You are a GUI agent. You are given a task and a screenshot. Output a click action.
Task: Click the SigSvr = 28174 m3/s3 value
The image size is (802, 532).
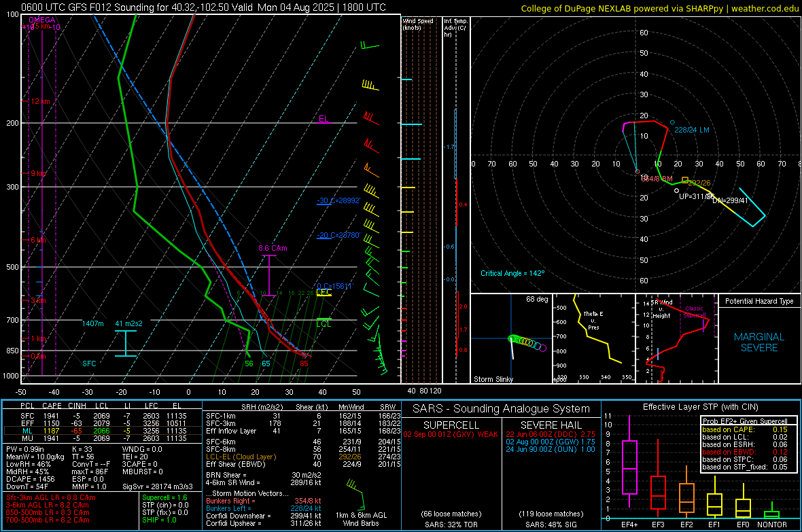(158, 486)
